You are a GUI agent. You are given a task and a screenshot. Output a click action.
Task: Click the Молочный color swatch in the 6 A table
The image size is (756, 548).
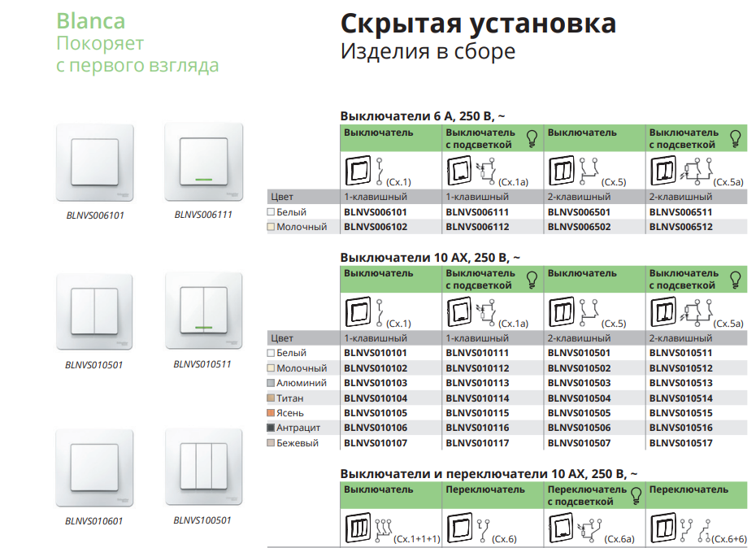271,227
